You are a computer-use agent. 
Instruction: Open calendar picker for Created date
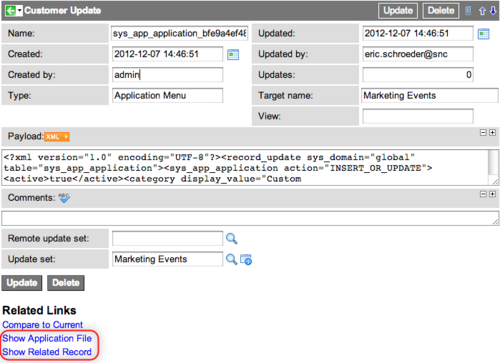pyautogui.click(x=233, y=54)
